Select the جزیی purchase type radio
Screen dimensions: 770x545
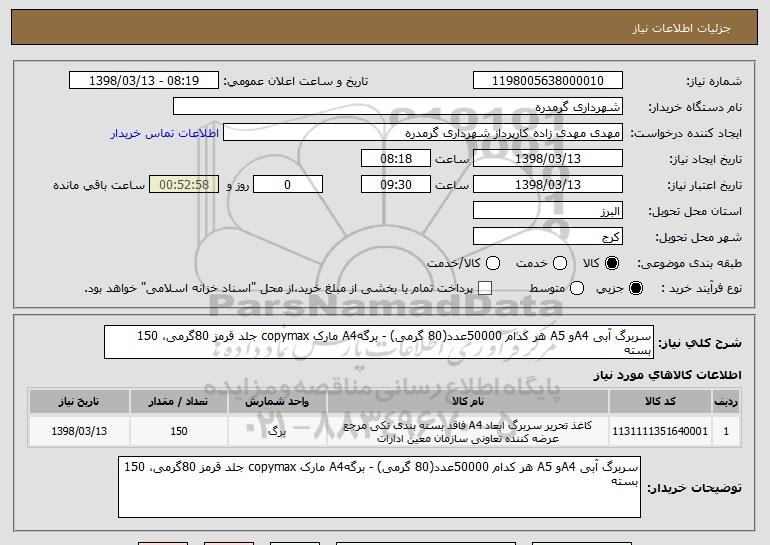[635, 288]
